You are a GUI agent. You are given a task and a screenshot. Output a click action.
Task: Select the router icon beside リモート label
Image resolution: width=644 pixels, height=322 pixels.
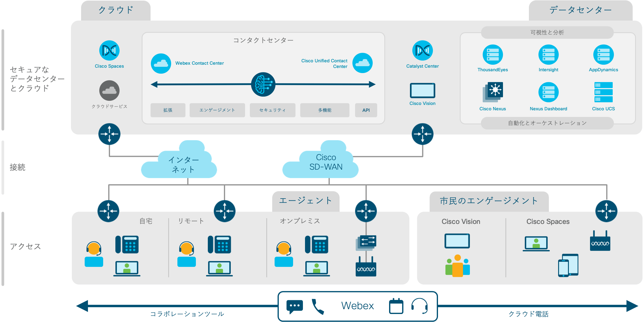coord(225,211)
